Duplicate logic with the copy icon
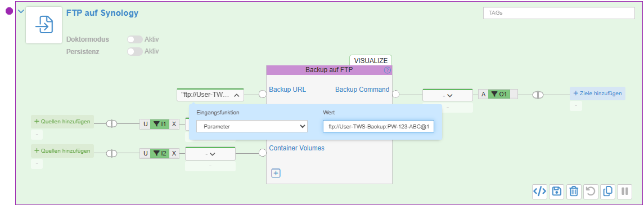 607,191
